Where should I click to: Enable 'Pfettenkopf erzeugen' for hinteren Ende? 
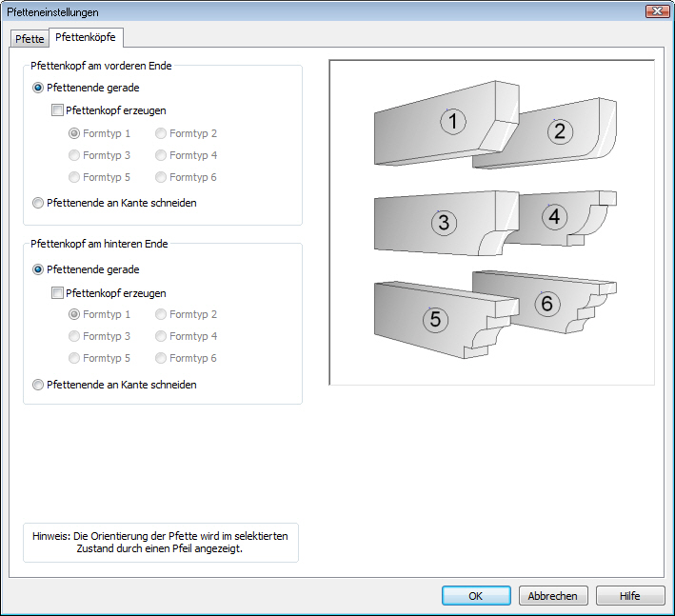point(109,293)
